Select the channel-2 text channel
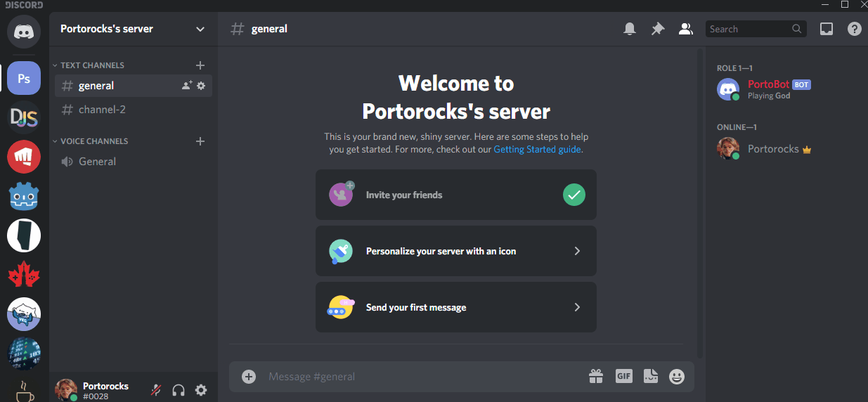The image size is (868, 402). (134, 110)
